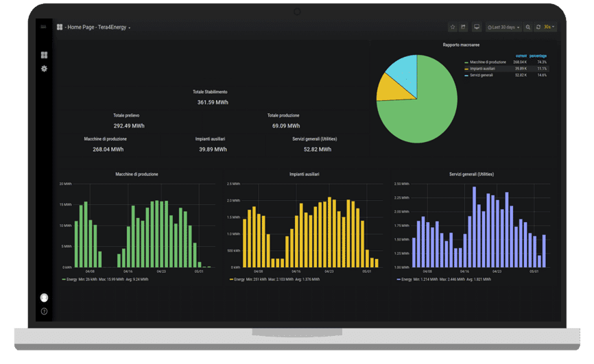The height and width of the screenshot is (364, 594).
Task: Open the sidebar hamburger menu
Action: [44, 27]
